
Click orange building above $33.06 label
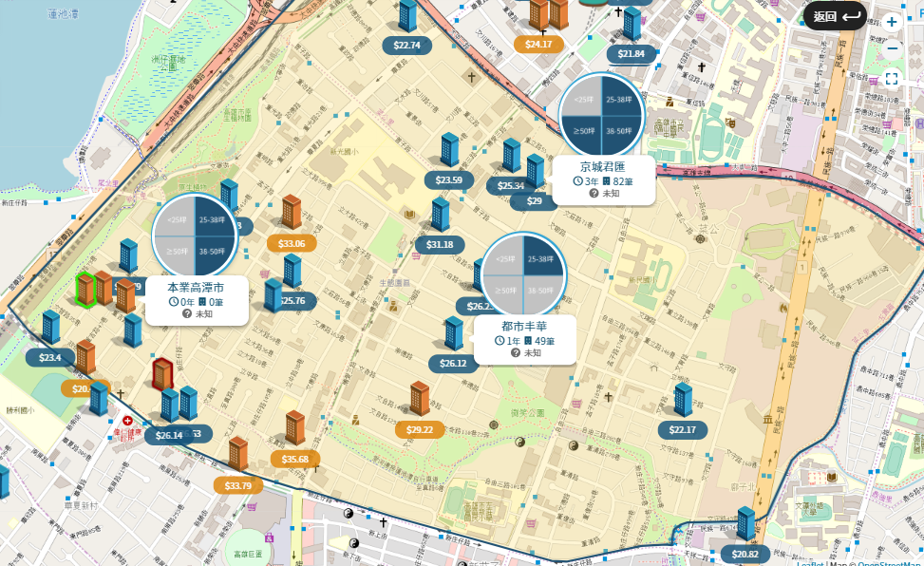coord(292,212)
